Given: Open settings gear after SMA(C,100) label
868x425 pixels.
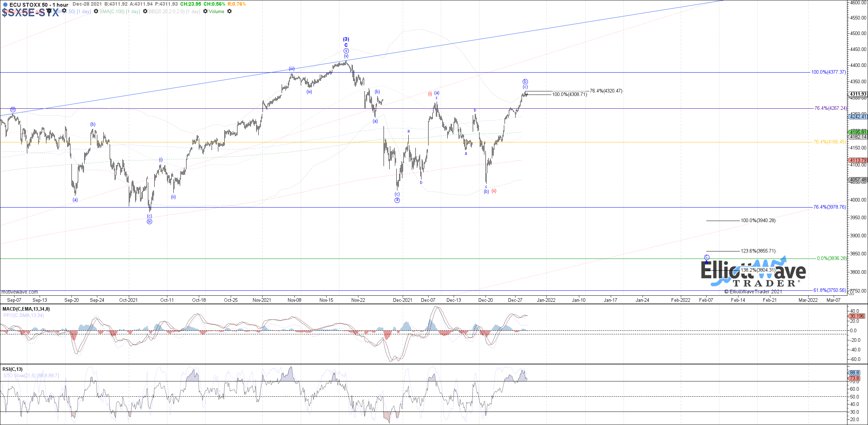Looking at the screenshot, I should pyautogui.click(x=145, y=11).
